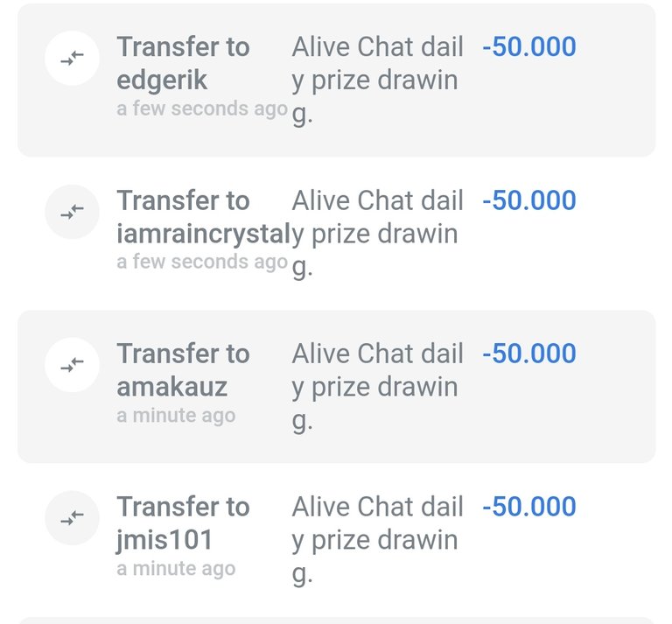Click transfer icon beside edgerik row

pyautogui.click(x=72, y=59)
